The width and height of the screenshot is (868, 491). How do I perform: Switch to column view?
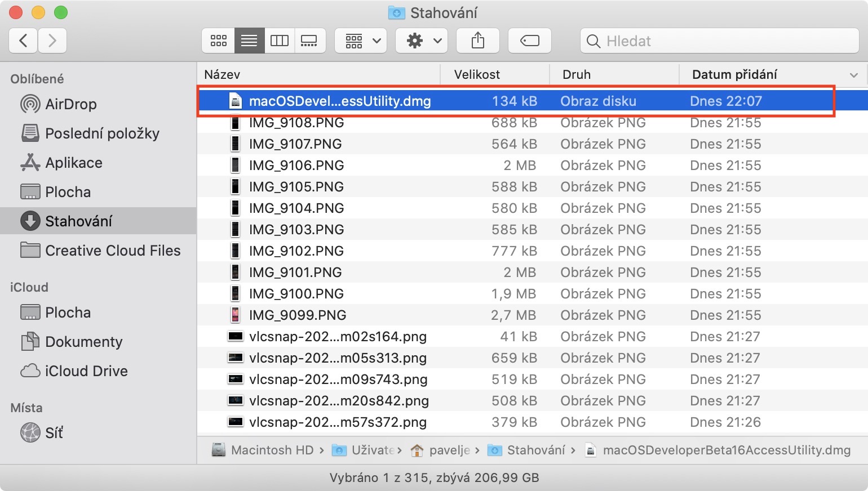280,41
